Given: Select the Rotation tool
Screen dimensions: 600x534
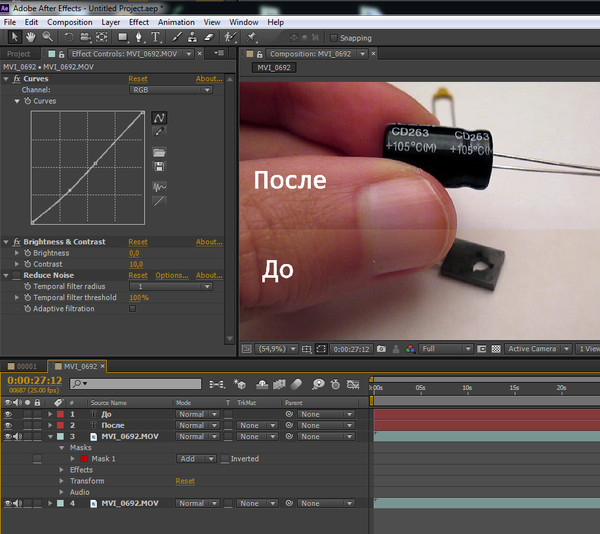Looking at the screenshot, I should [69, 37].
